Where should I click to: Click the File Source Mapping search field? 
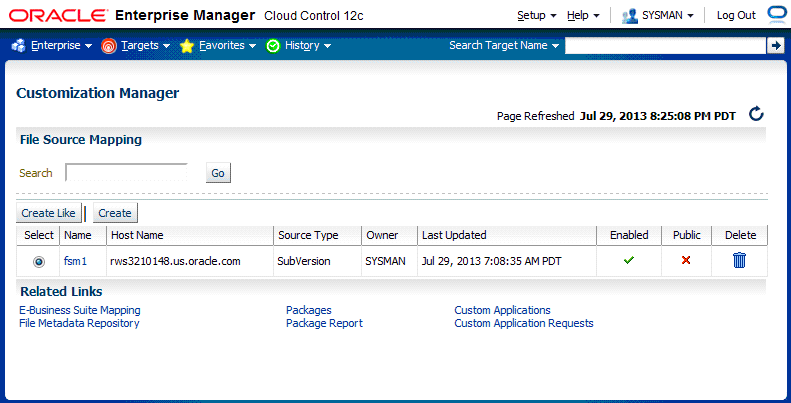(x=126, y=172)
